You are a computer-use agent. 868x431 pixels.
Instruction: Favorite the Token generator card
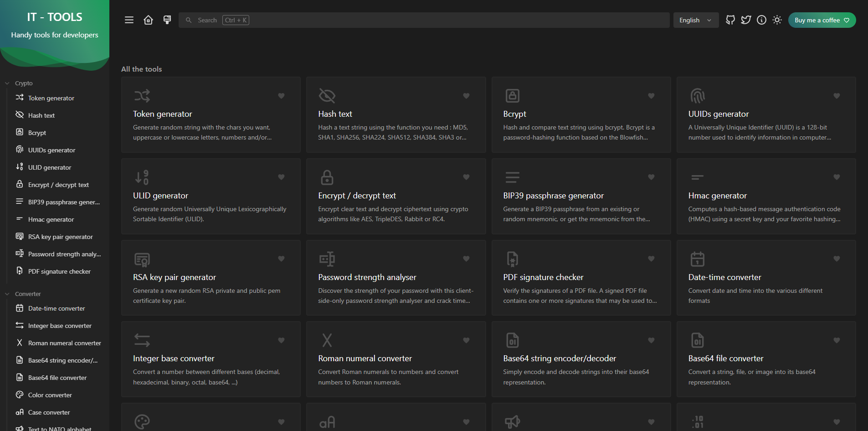pos(281,96)
